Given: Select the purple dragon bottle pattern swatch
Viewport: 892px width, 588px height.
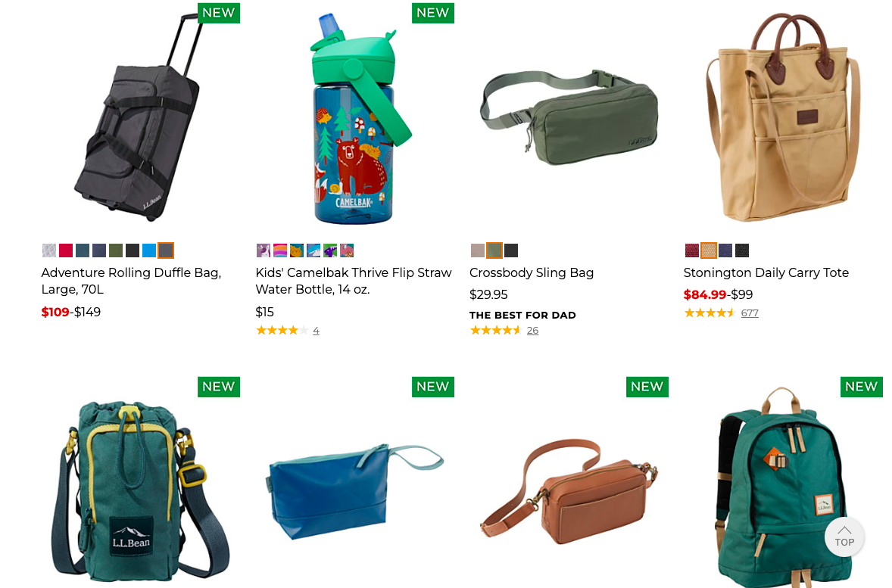Looking at the screenshot, I should coord(330,250).
